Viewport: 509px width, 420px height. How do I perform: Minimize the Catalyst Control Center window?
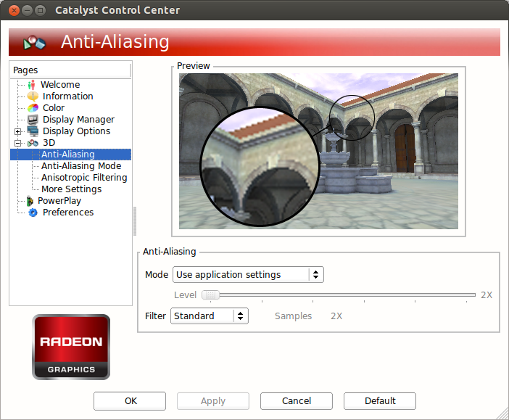[28, 10]
